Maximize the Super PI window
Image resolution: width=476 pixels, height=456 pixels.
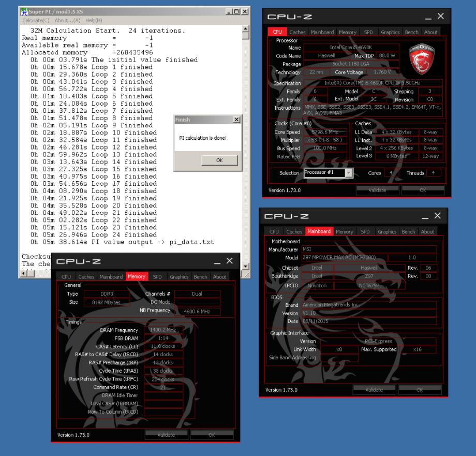point(236,12)
